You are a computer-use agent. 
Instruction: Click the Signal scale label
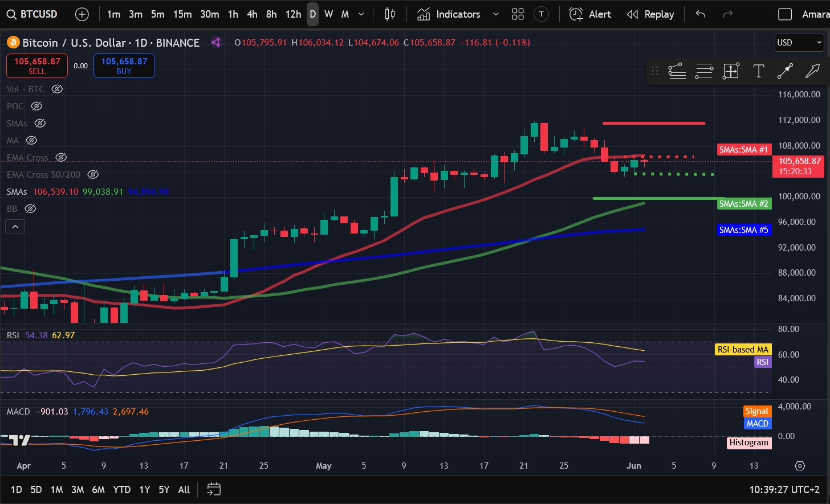757,411
